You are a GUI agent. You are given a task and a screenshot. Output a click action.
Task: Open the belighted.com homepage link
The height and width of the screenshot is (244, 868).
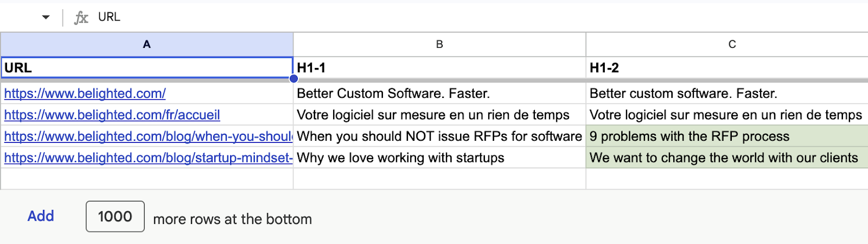pos(85,93)
